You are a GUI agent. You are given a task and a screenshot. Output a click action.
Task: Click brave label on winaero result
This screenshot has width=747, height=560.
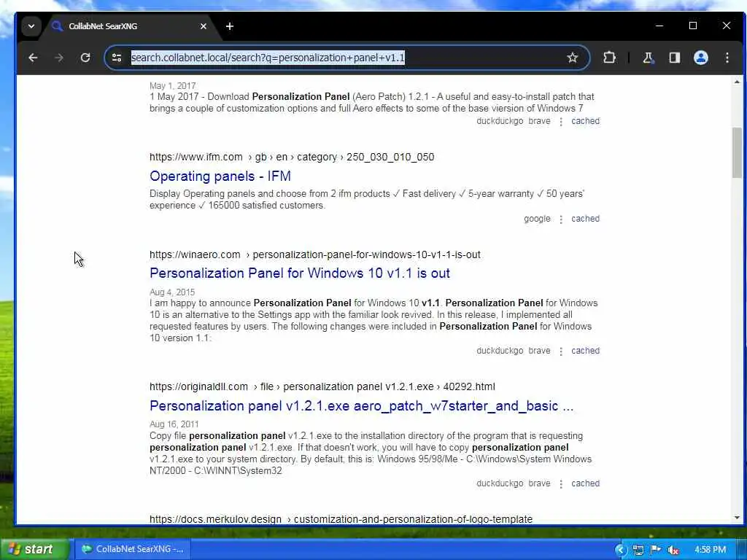539,351
